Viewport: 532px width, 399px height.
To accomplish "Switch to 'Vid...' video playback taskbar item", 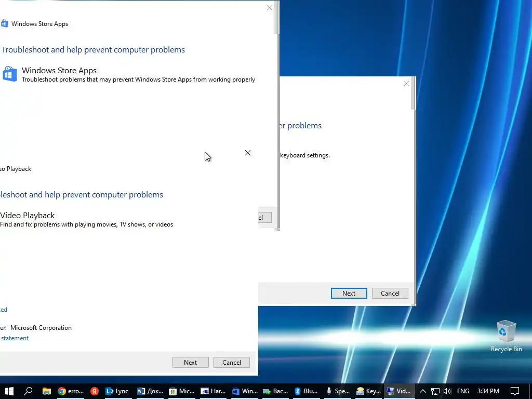I will (x=400, y=391).
